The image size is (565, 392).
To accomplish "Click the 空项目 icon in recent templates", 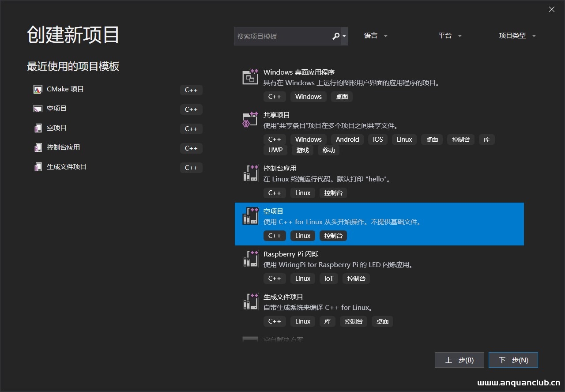I will (38, 108).
